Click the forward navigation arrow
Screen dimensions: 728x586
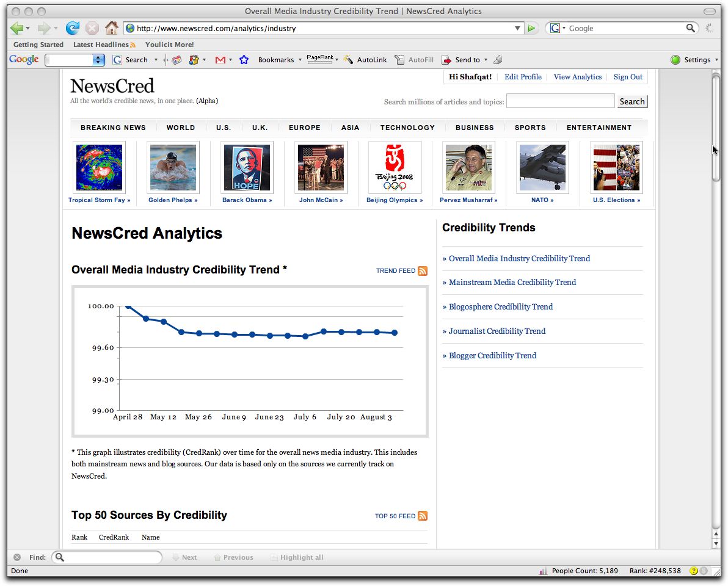coord(43,28)
